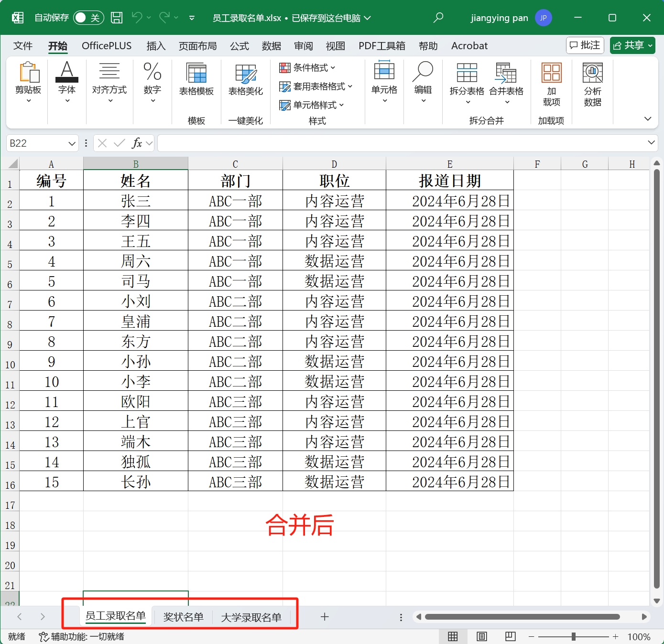The image size is (664, 644).
Task: Switch to the 奖状名单 sheet tab
Action: [183, 617]
